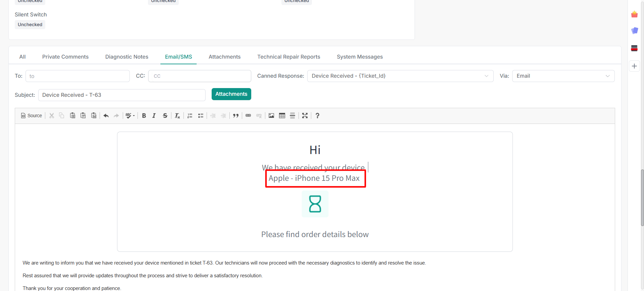Click the Copy icon in editor toolbar

[62, 116]
